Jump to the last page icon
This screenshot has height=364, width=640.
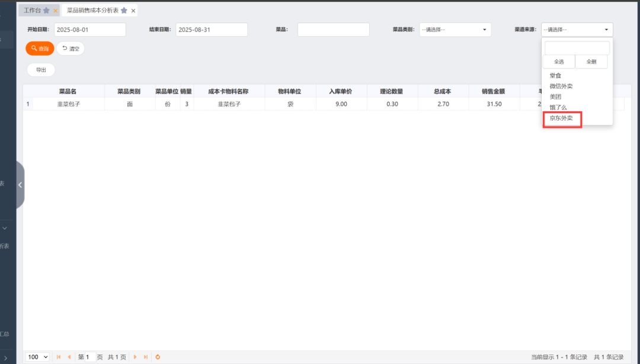[x=144, y=357]
